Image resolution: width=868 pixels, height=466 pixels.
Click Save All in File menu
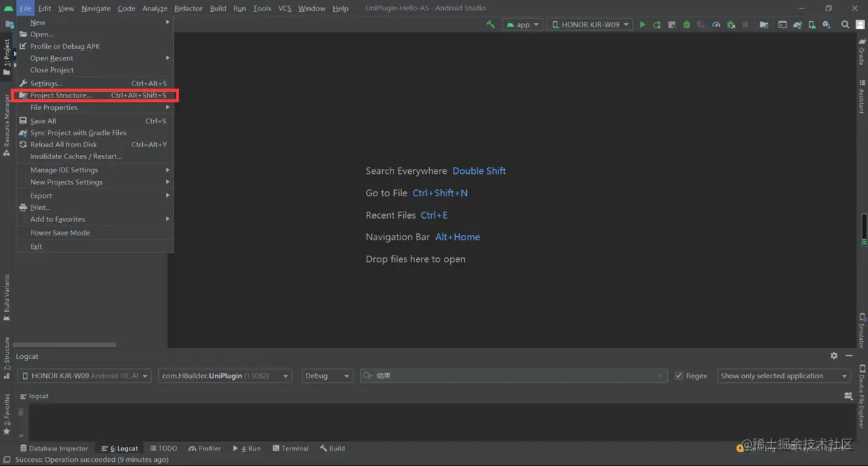(94, 121)
